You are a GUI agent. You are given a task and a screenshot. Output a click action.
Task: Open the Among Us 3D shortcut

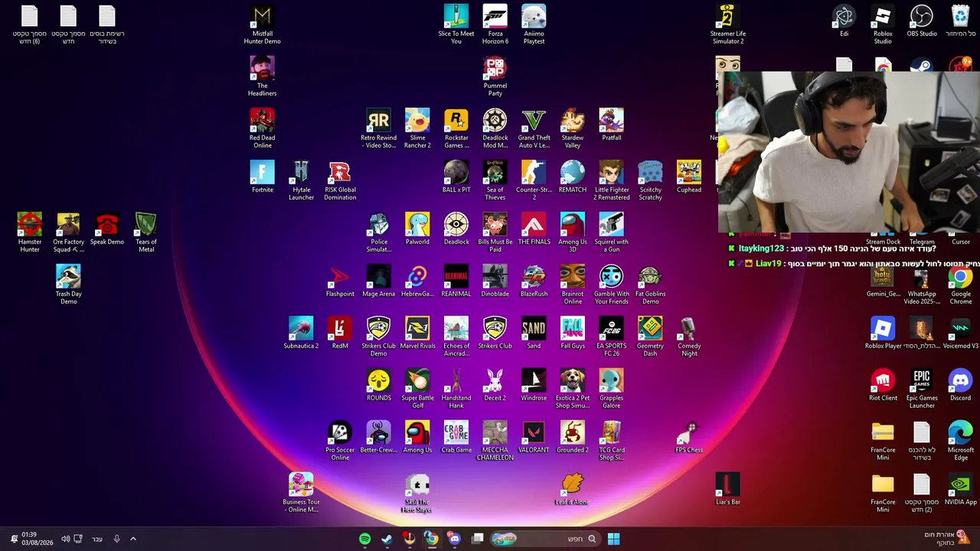(572, 233)
